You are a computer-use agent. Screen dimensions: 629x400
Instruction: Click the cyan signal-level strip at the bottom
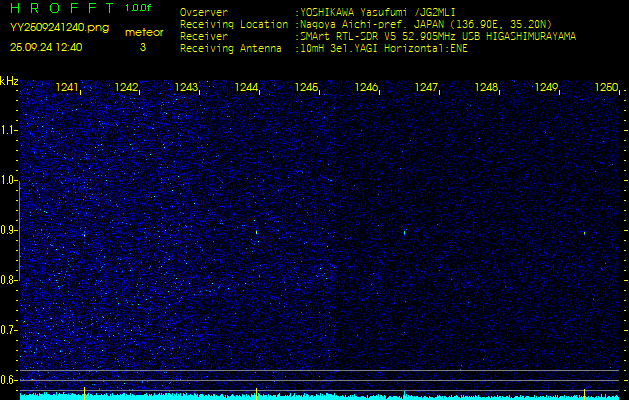tap(320, 396)
